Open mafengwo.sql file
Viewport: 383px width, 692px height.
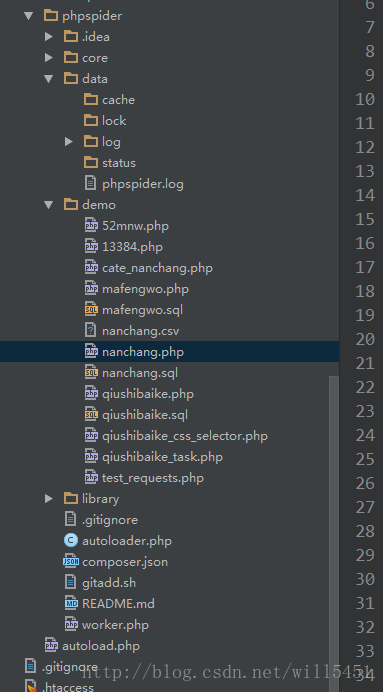[x=143, y=310]
